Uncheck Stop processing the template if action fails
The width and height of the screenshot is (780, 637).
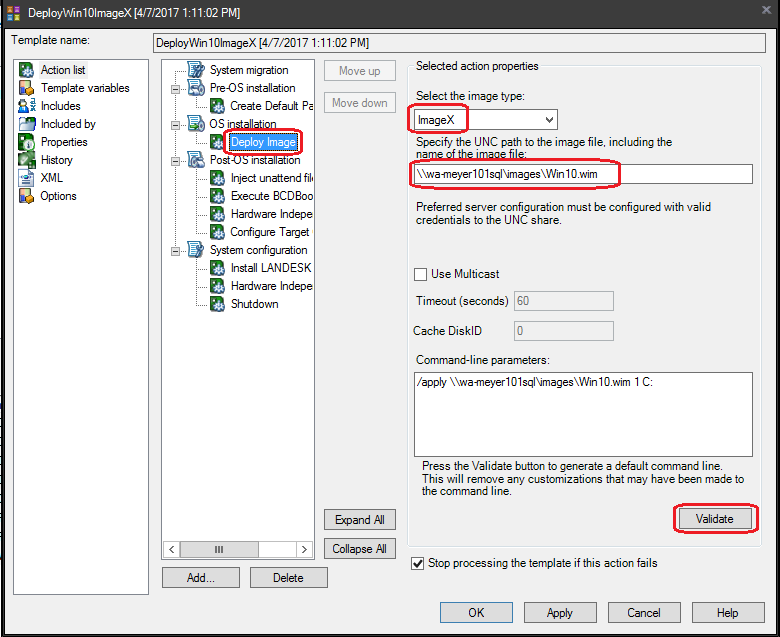click(418, 563)
